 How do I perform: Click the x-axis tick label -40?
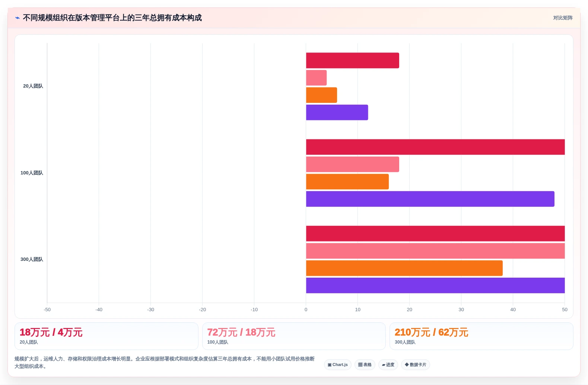pos(99,310)
